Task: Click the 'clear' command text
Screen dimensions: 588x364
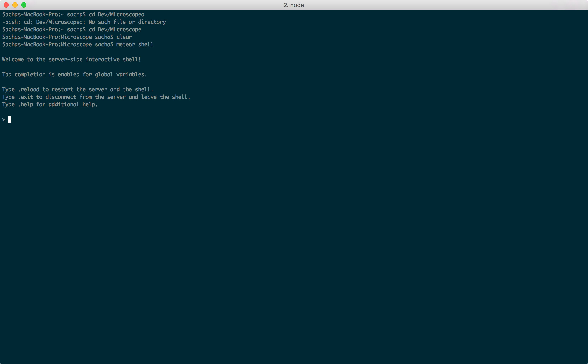Action: click(124, 37)
